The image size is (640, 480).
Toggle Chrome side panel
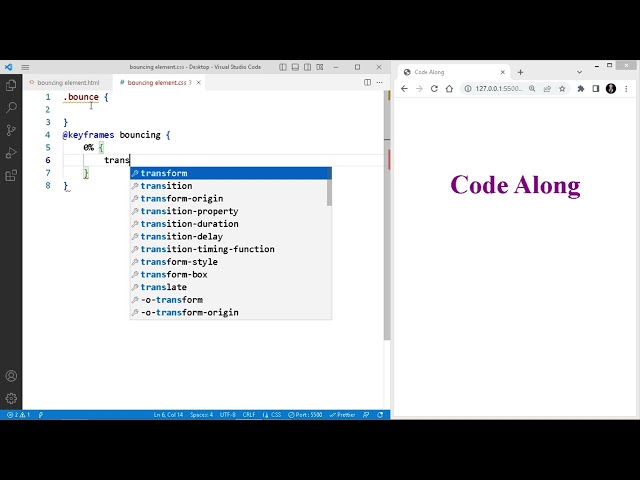coord(596,89)
